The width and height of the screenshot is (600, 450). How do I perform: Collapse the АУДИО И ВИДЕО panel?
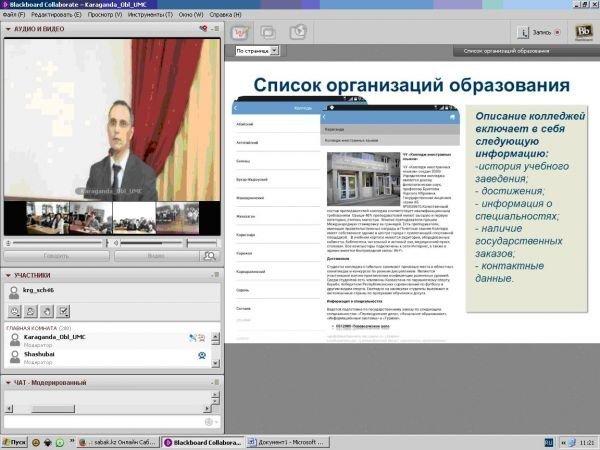(9, 29)
